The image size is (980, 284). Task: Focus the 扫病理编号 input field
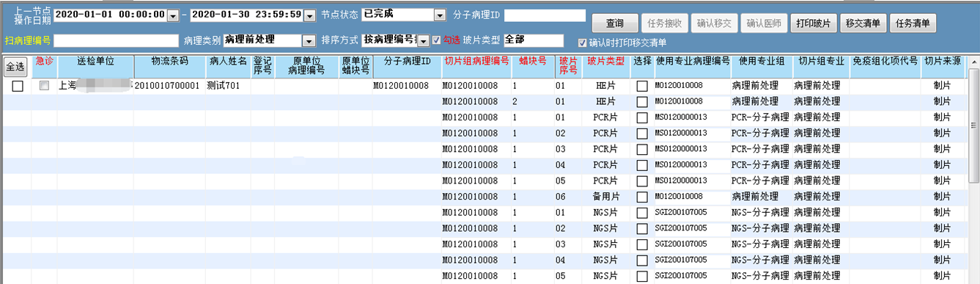click(116, 40)
